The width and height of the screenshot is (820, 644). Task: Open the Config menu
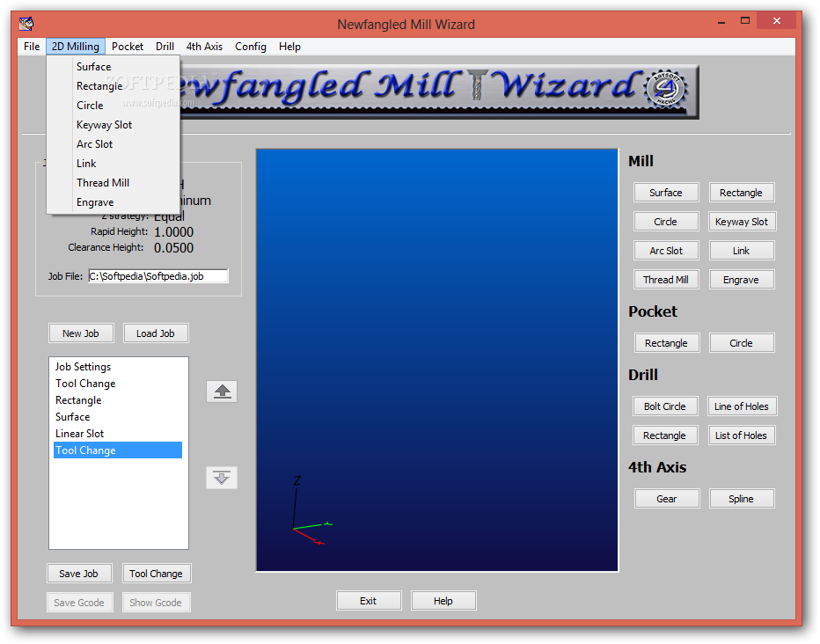click(251, 47)
